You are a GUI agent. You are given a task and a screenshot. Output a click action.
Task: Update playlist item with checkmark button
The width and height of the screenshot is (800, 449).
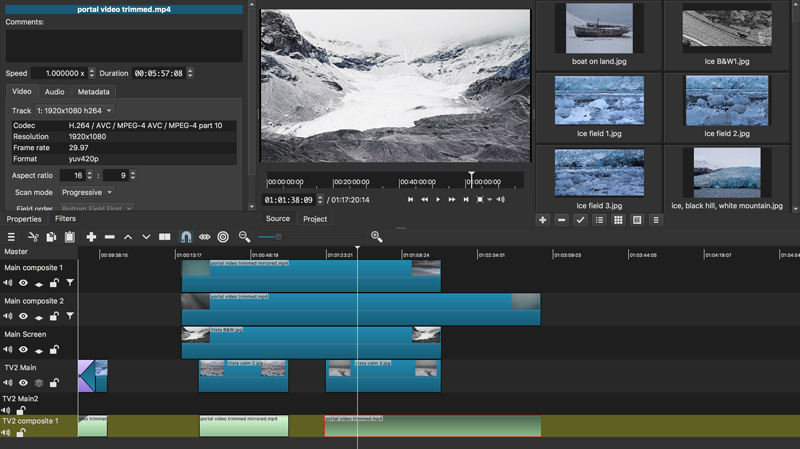tap(580, 220)
